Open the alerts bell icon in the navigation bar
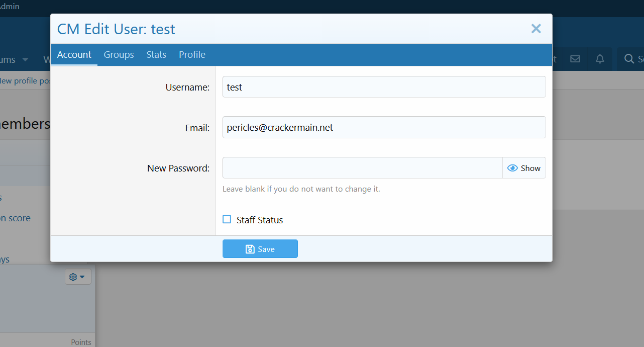 tap(600, 59)
